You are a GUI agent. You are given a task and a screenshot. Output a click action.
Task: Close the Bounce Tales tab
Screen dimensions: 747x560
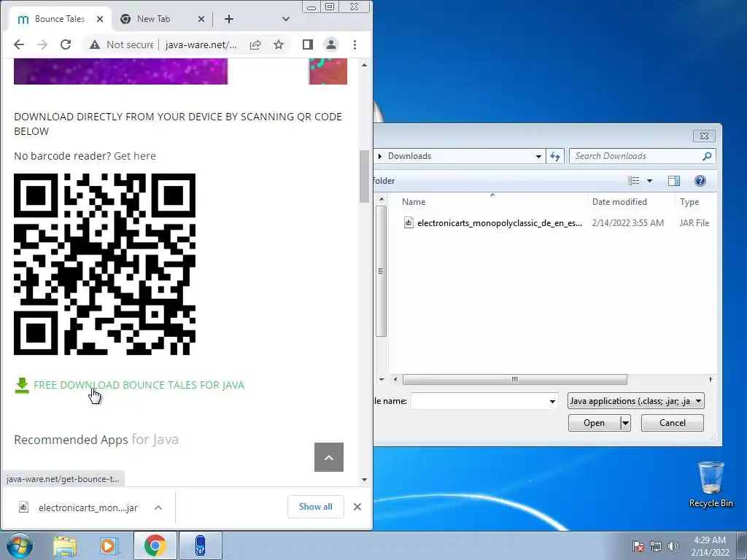[99, 19]
